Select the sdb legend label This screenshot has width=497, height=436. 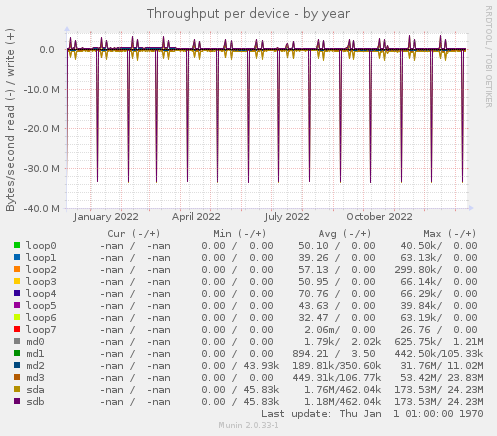coord(35,402)
